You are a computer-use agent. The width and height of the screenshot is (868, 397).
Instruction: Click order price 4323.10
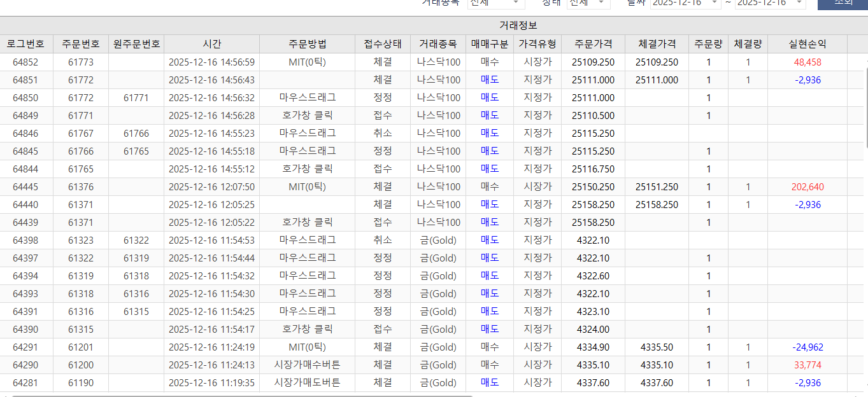coord(593,312)
